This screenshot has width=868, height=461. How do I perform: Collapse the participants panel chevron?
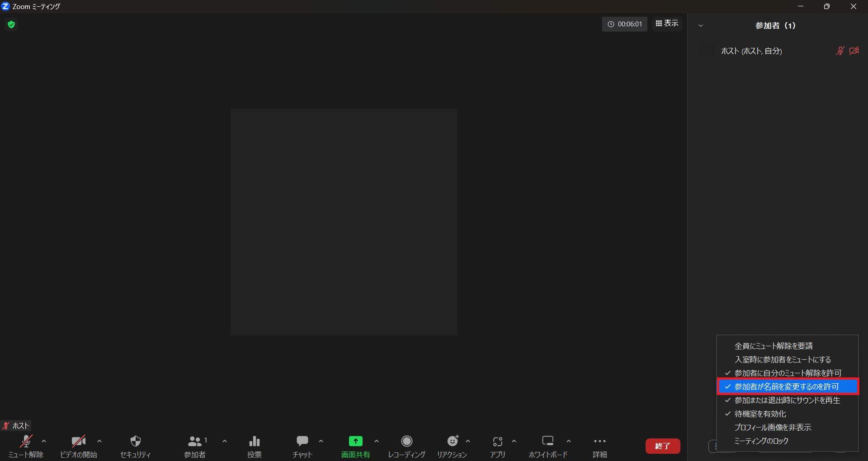pyautogui.click(x=701, y=26)
